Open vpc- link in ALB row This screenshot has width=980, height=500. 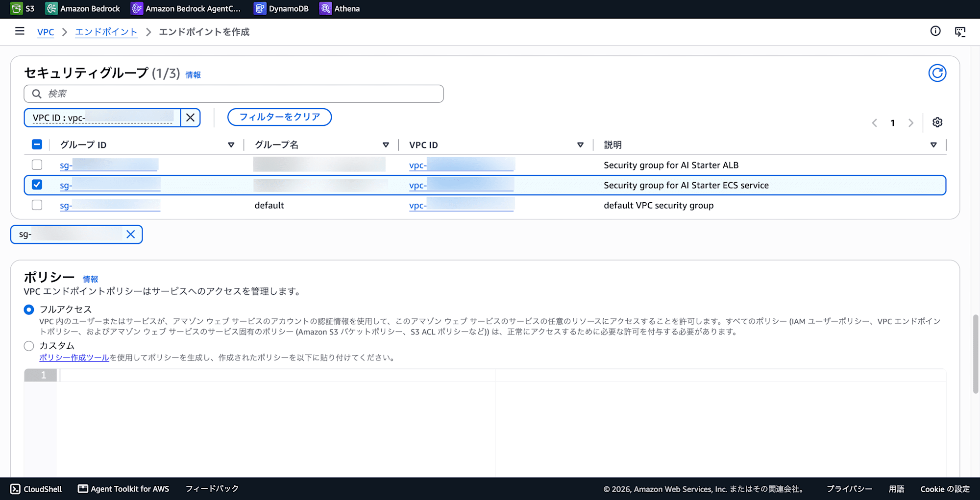tap(462, 165)
